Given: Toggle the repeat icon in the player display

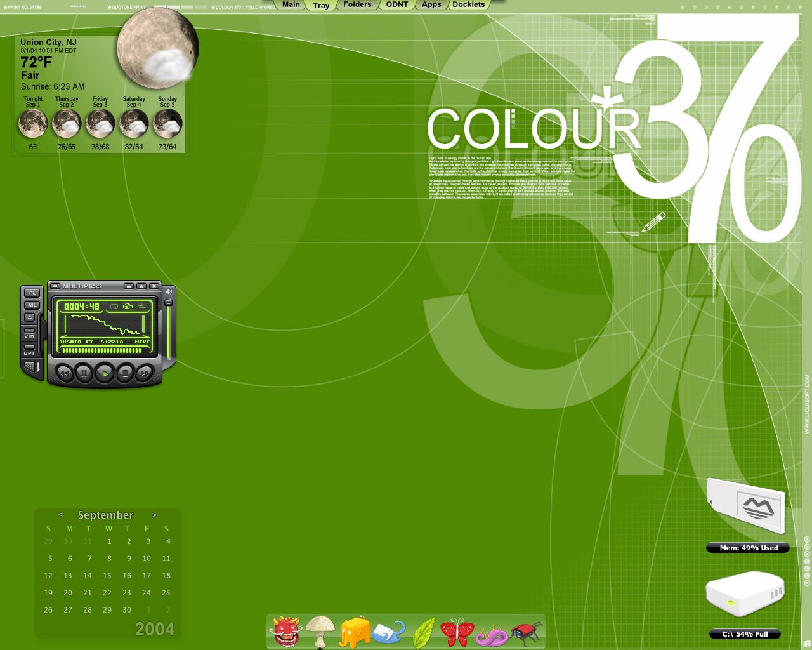Looking at the screenshot, I should click(x=114, y=307).
